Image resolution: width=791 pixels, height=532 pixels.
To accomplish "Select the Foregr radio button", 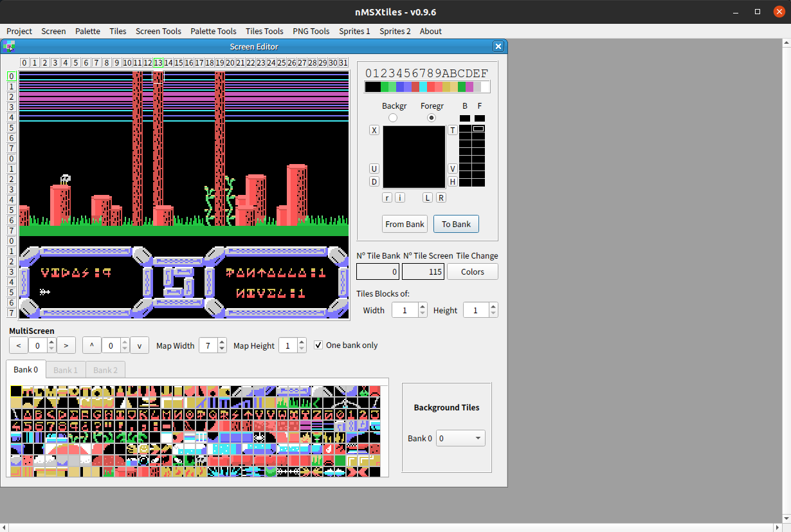I will 432,118.
